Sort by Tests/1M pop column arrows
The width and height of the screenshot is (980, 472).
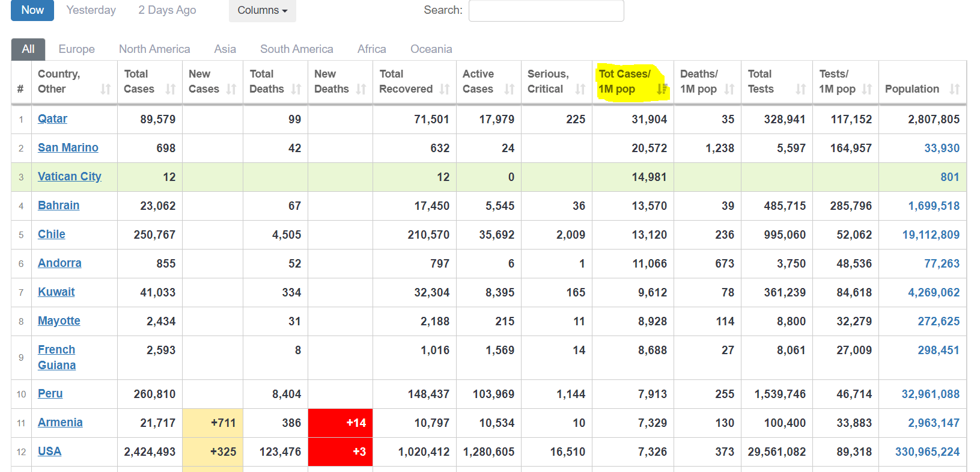(x=867, y=89)
